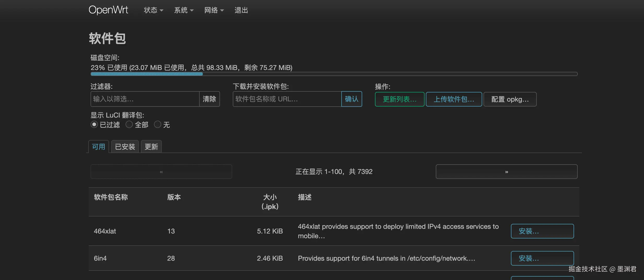Click the 描述 column header
644x280 pixels.
click(x=305, y=197)
